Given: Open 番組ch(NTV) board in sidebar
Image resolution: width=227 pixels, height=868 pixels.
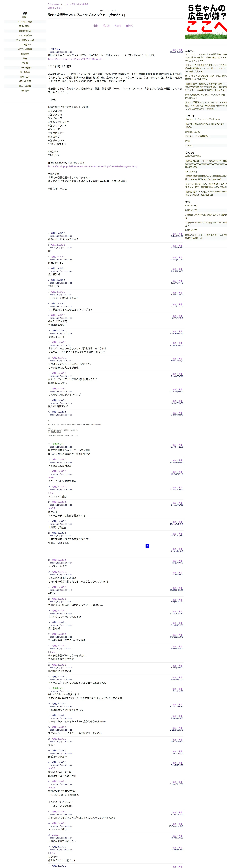Looking at the screenshot, I should (25, 31).
